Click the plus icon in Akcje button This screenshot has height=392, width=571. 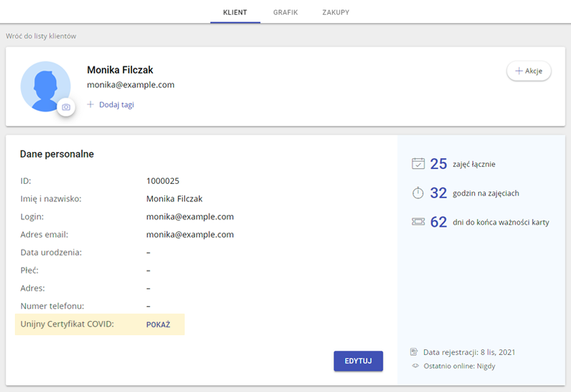(x=519, y=71)
